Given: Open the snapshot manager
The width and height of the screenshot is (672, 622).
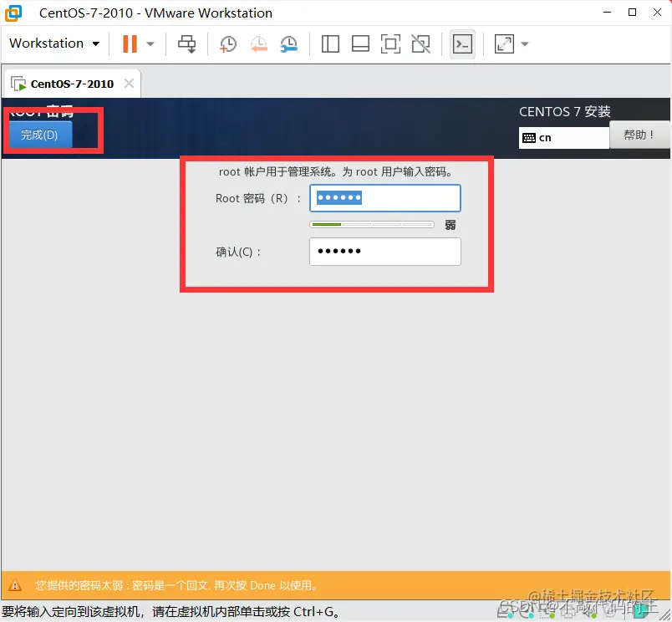Looking at the screenshot, I should [289, 43].
